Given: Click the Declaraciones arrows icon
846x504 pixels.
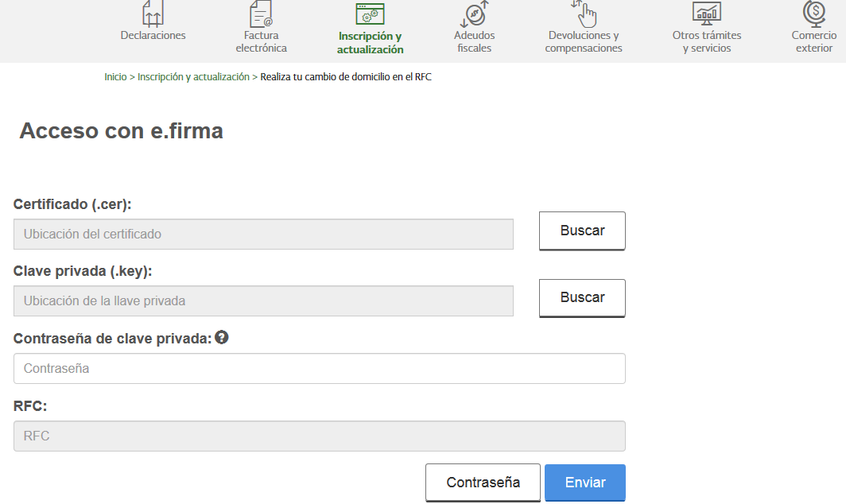Looking at the screenshot, I should [153, 13].
